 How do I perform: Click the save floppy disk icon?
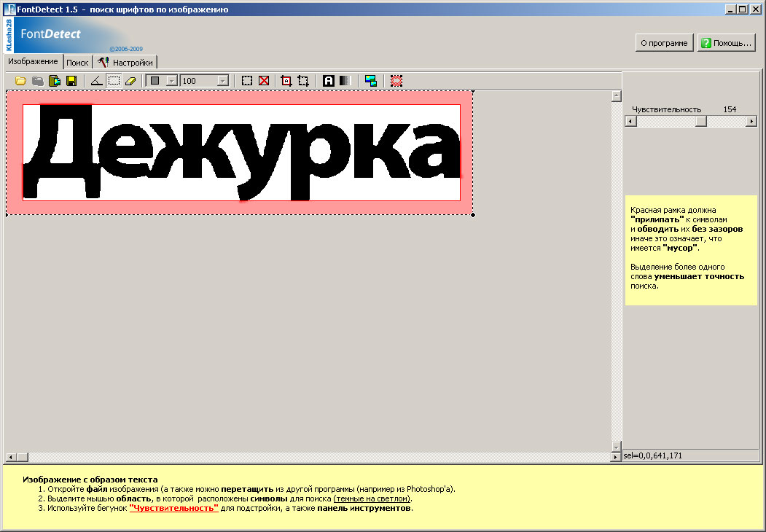tap(71, 81)
